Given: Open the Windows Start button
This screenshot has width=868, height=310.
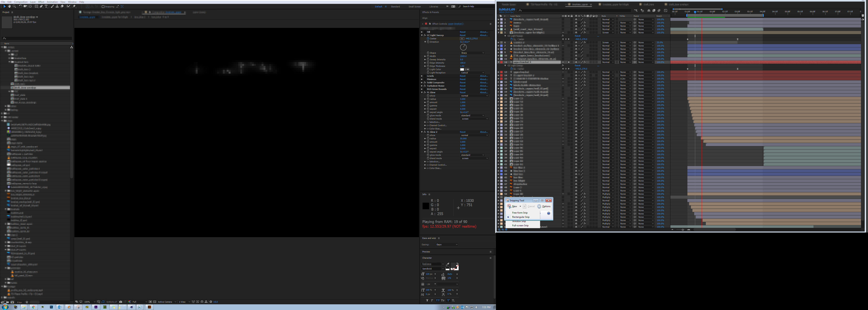Looking at the screenshot, I should point(5,307).
